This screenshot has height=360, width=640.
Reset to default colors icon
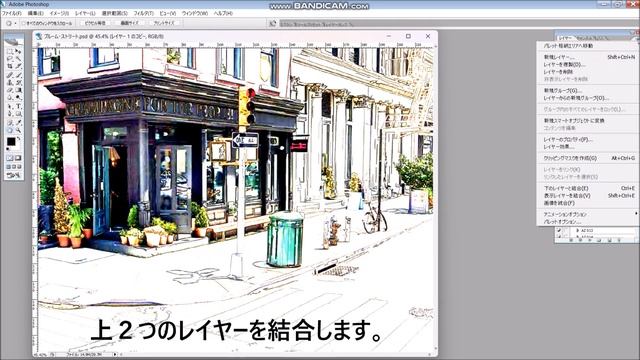tap(8, 149)
